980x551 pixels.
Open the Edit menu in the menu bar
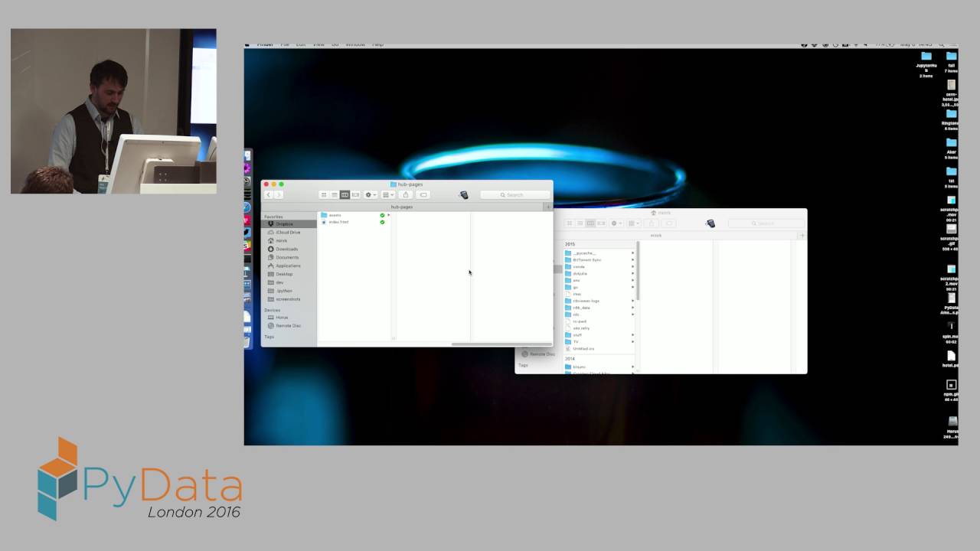301,45
